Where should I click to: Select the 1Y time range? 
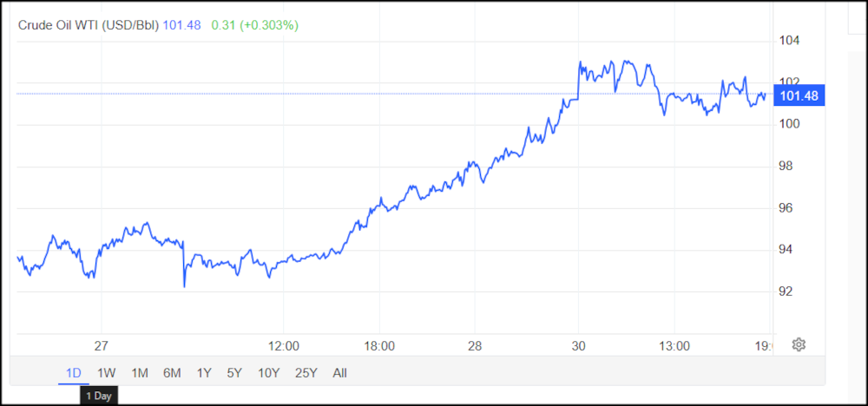point(204,373)
